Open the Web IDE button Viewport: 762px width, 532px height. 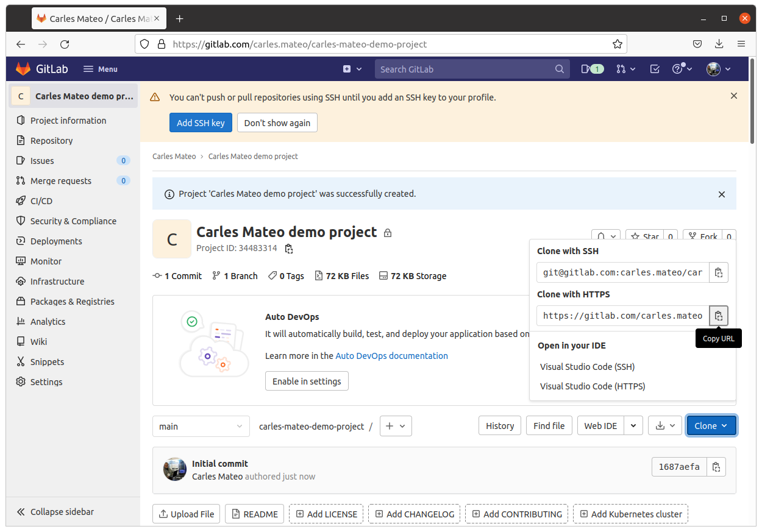pyautogui.click(x=600, y=426)
